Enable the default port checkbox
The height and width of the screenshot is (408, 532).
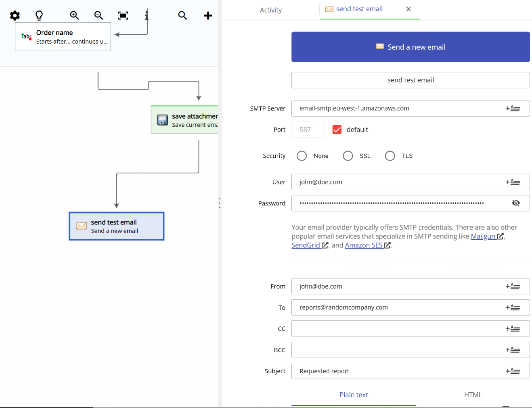pyautogui.click(x=337, y=129)
